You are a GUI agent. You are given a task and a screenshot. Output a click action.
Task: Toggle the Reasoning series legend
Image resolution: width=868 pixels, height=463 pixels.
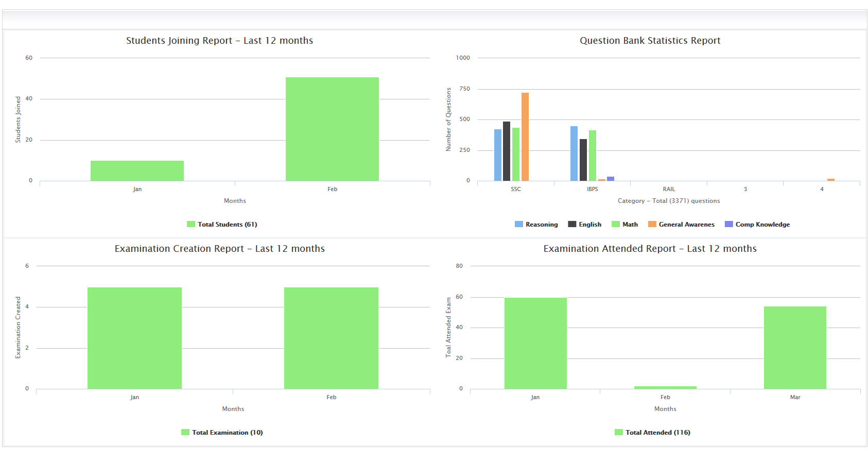(x=536, y=224)
